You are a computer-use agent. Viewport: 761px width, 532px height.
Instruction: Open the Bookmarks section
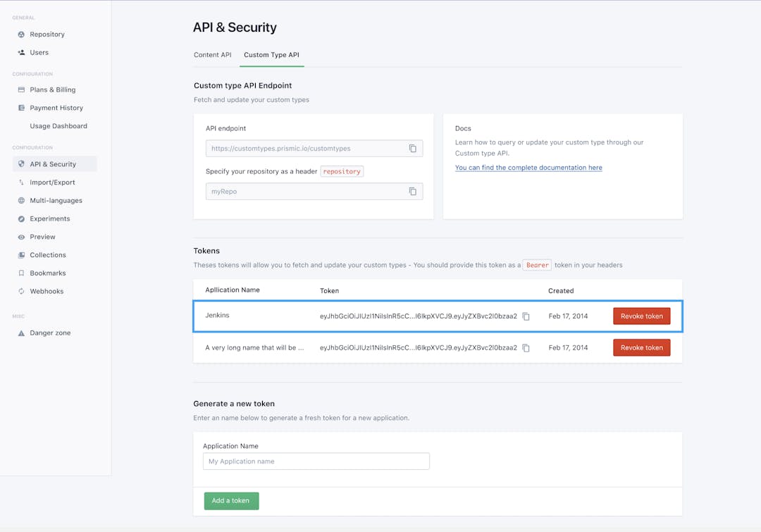(47, 273)
